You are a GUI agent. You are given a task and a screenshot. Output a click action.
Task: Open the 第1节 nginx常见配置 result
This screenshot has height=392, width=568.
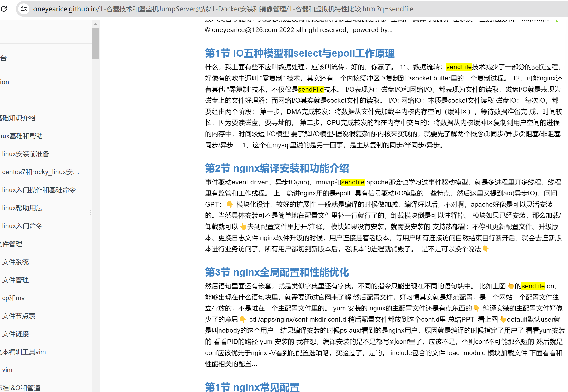pyautogui.click(x=252, y=387)
